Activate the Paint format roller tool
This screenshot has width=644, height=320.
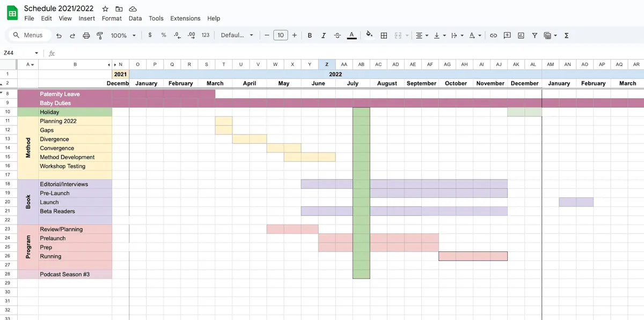(100, 35)
